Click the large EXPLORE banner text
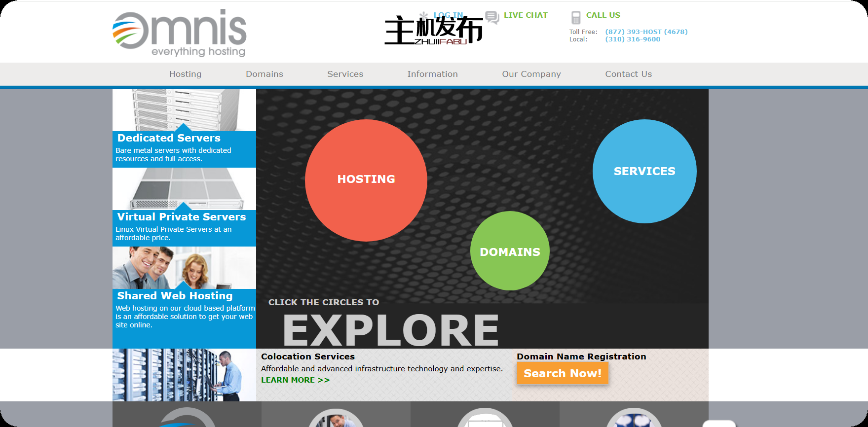The width and height of the screenshot is (868, 427). click(391, 330)
